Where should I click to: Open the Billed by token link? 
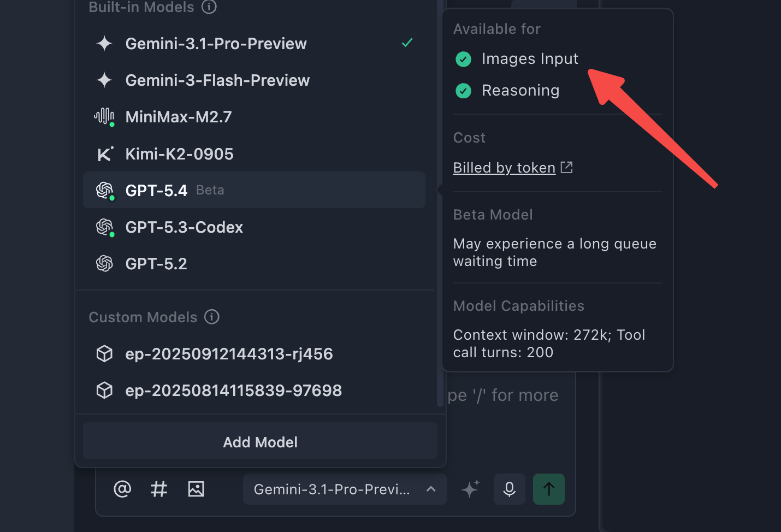click(x=504, y=168)
